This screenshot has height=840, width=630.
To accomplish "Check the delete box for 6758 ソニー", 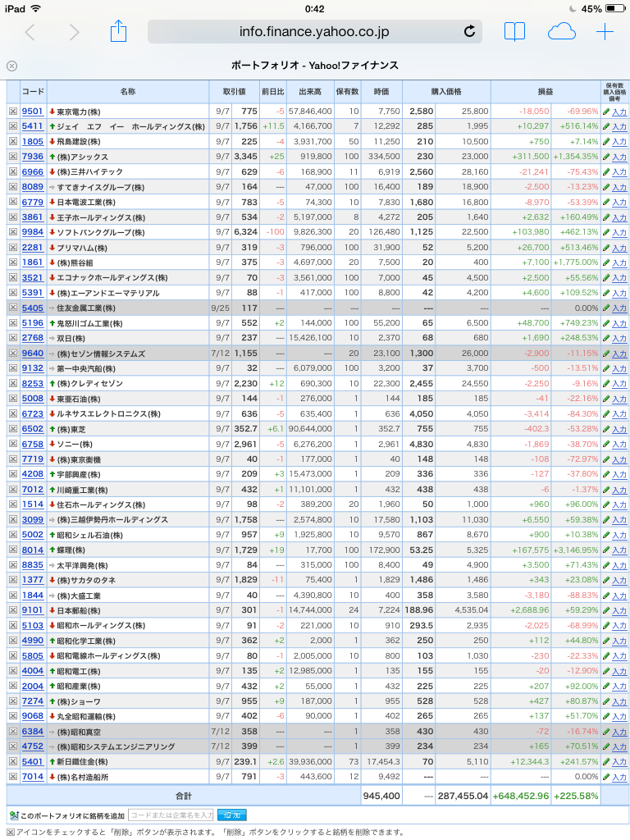I will coord(12,444).
